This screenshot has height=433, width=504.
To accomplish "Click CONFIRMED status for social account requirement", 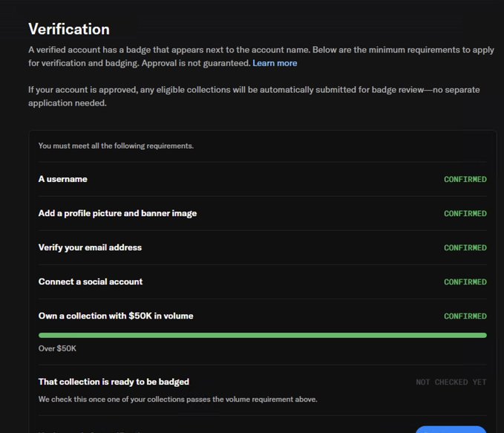I will click(465, 281).
